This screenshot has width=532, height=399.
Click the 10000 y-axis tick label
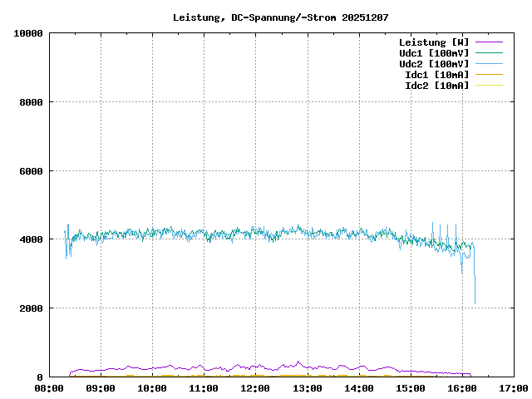(x=28, y=33)
